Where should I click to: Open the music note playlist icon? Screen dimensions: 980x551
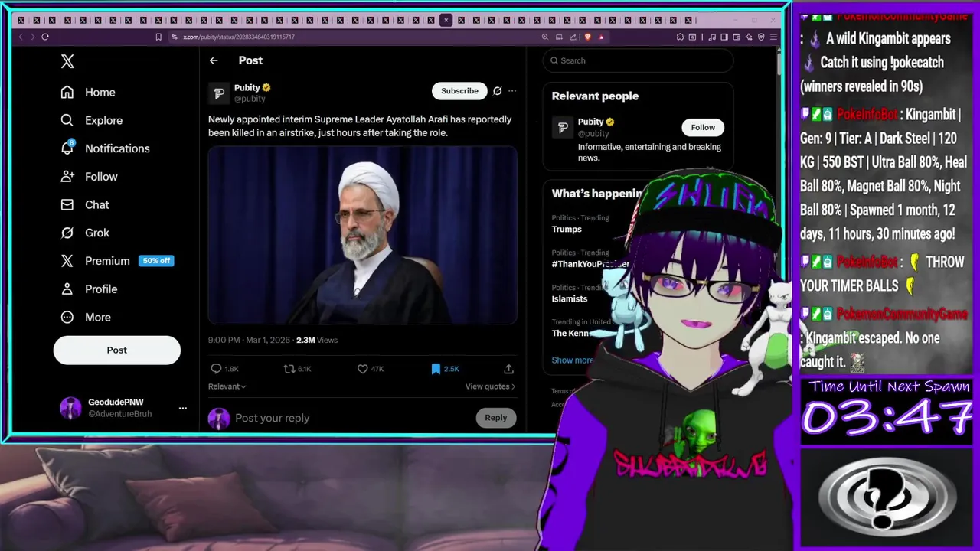pyautogui.click(x=712, y=37)
